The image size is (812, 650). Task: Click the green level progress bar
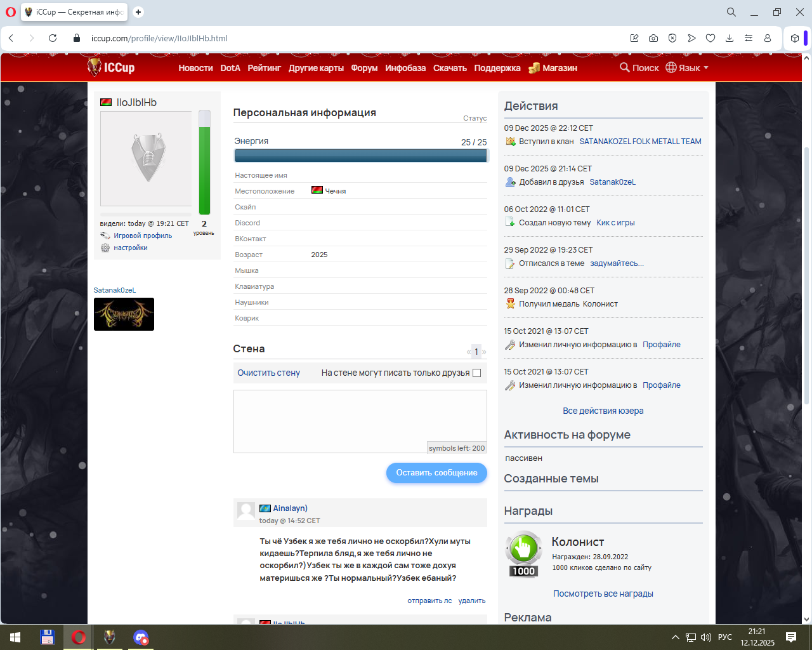(x=204, y=162)
